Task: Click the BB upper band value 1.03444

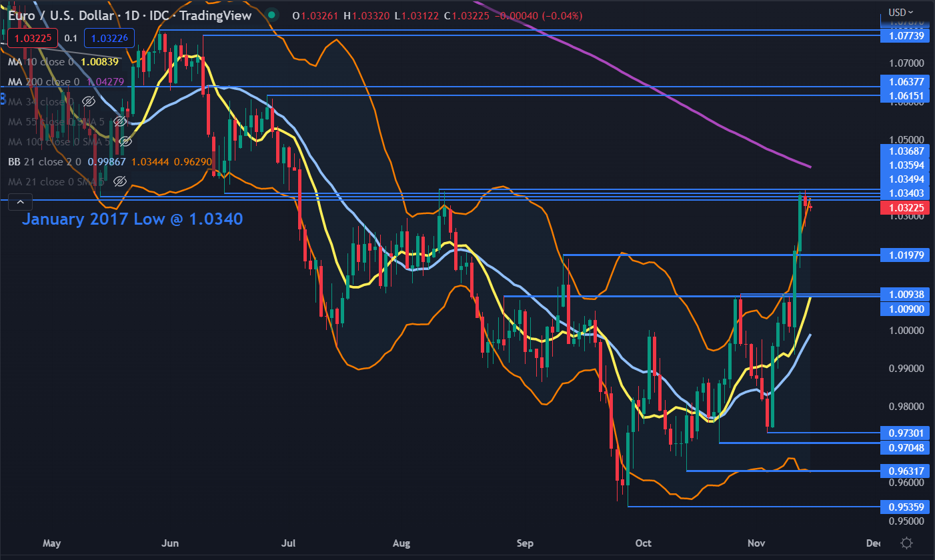Action: tap(151, 161)
